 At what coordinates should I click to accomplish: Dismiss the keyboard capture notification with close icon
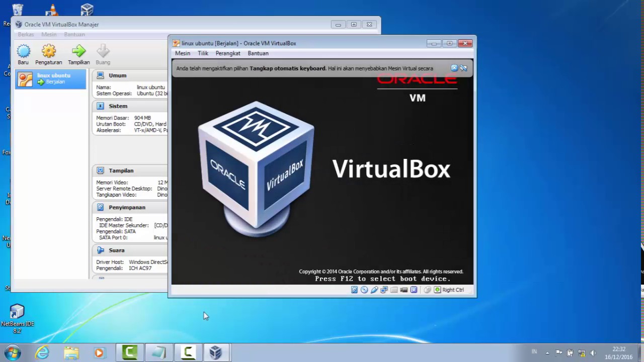pos(454,68)
